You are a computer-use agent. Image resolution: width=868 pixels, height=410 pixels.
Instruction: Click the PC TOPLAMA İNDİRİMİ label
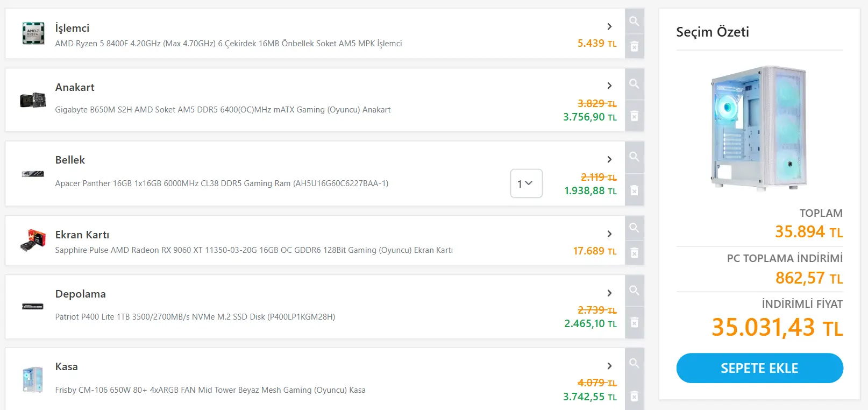785,258
